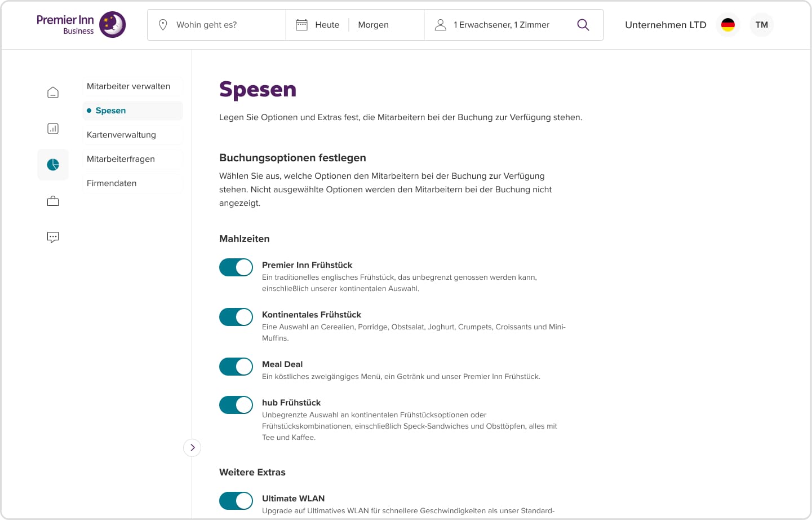Open the home dashboard from the sidebar
Image resolution: width=812 pixels, height=520 pixels.
52,92
